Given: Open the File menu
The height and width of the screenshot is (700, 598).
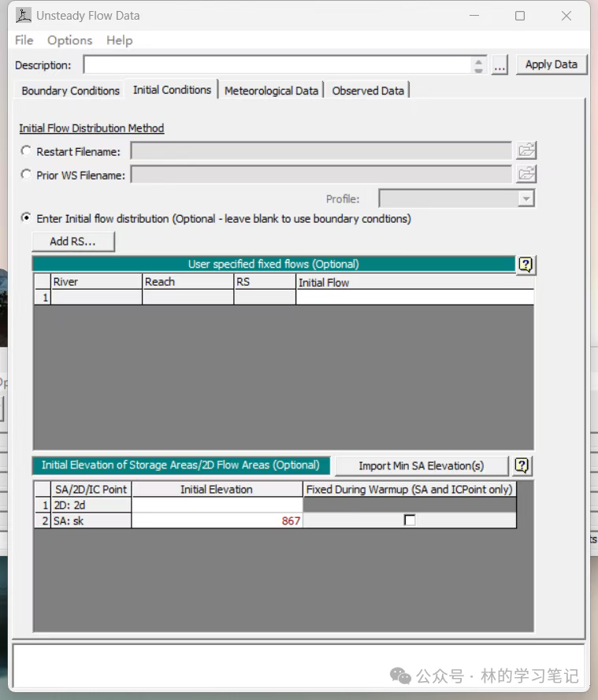Looking at the screenshot, I should 24,40.
